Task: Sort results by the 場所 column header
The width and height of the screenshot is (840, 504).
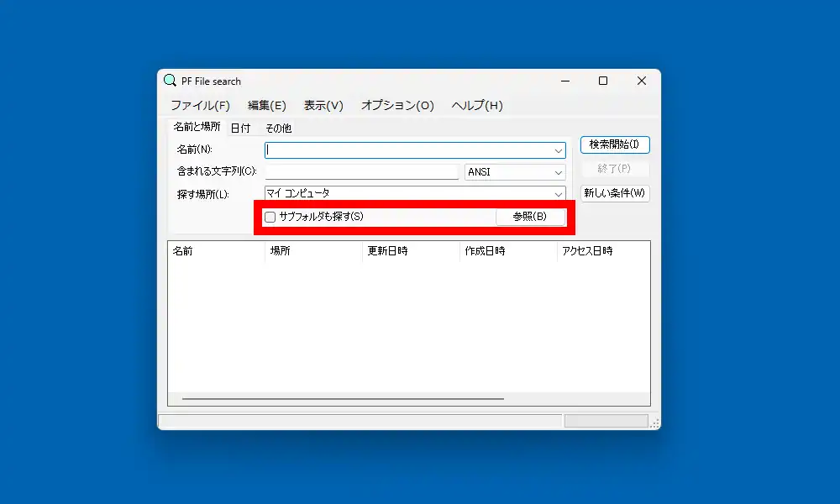Action: (x=313, y=251)
